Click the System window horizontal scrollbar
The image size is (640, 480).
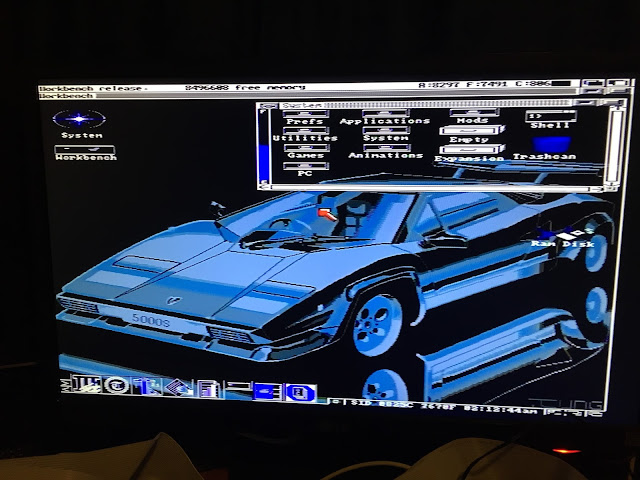[429, 188]
